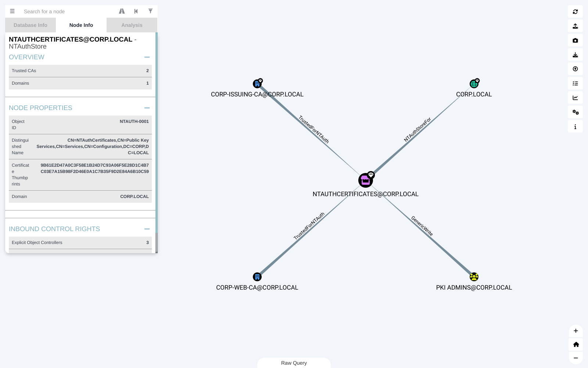Switch to the Analysis tab

coord(132,25)
